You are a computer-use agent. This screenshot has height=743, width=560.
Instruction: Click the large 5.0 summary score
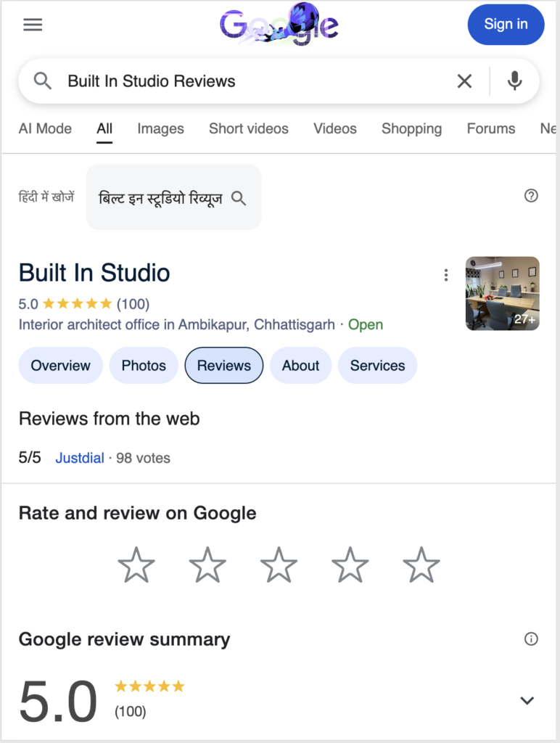point(58,700)
